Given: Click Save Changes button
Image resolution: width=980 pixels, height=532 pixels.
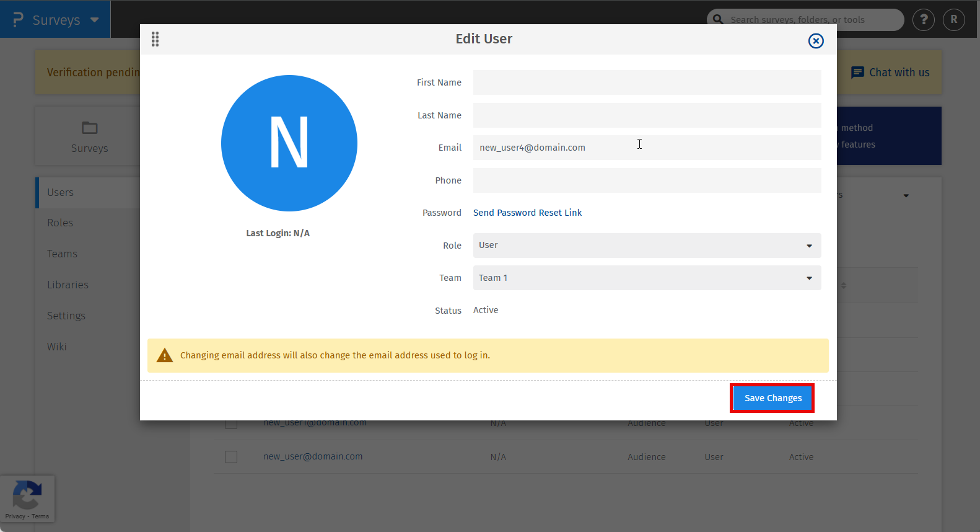Looking at the screenshot, I should click(772, 398).
